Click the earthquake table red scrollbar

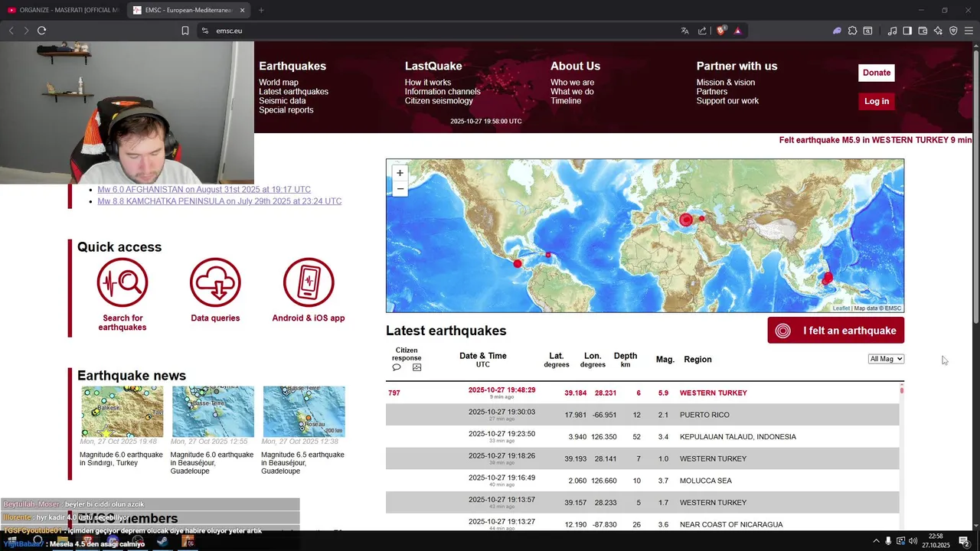point(902,390)
